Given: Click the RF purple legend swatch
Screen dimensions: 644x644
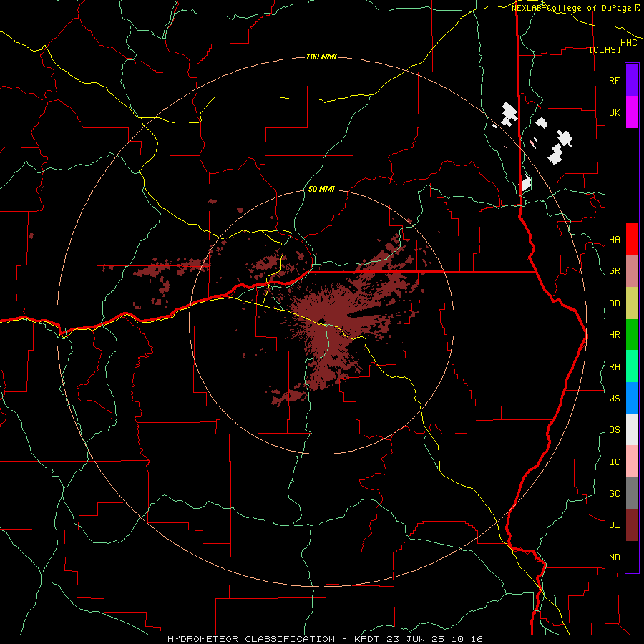Looking at the screenshot, I should point(632,80).
